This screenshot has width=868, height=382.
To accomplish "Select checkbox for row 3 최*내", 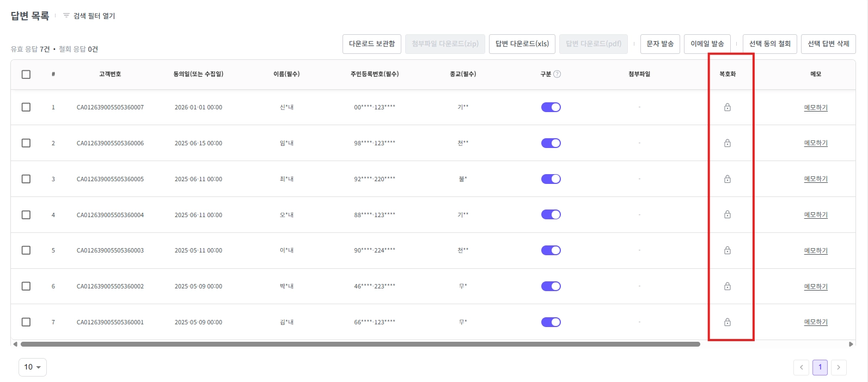I will point(26,179).
